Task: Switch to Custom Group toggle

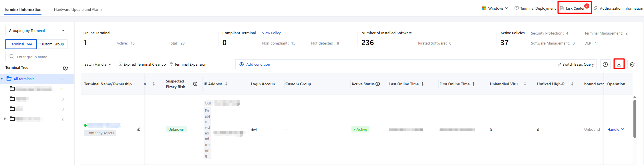Action: (52, 44)
